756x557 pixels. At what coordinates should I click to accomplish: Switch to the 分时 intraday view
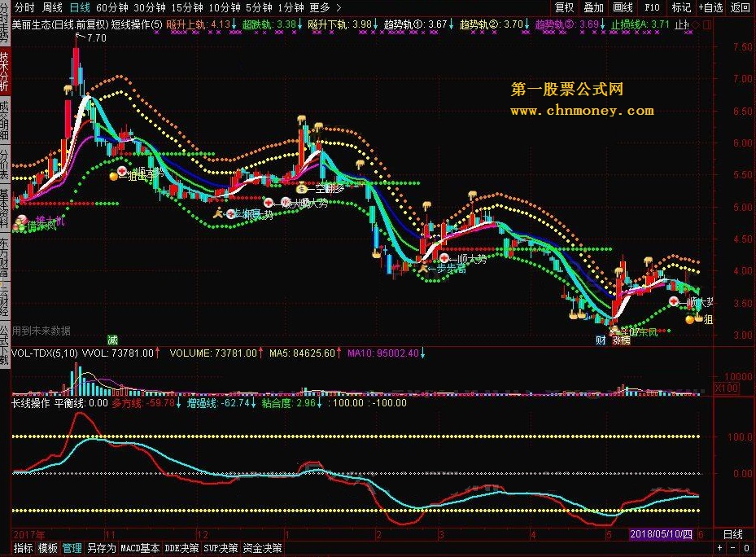[x=24, y=7]
